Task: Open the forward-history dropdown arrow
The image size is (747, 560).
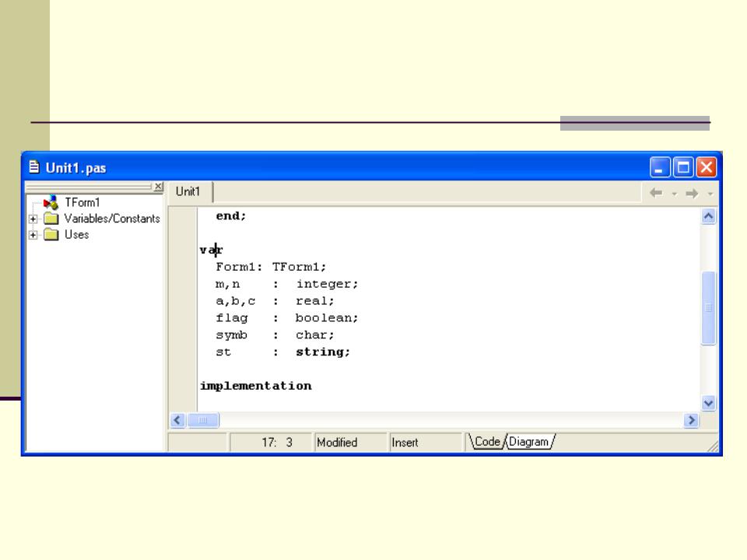Action: point(710,194)
